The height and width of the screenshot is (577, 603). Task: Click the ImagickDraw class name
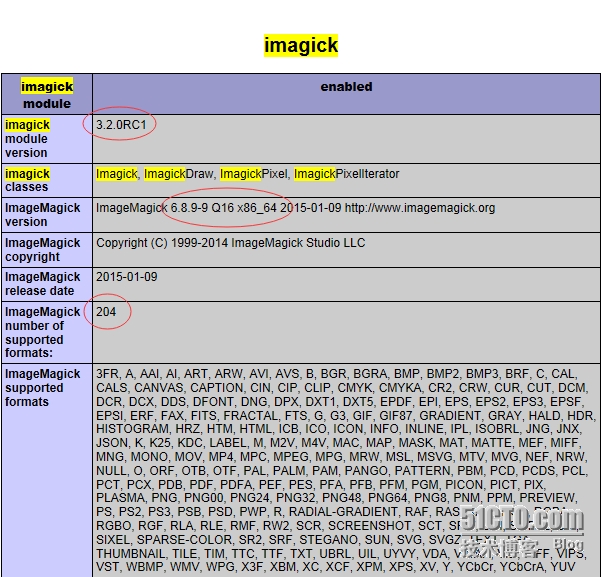click(x=178, y=174)
